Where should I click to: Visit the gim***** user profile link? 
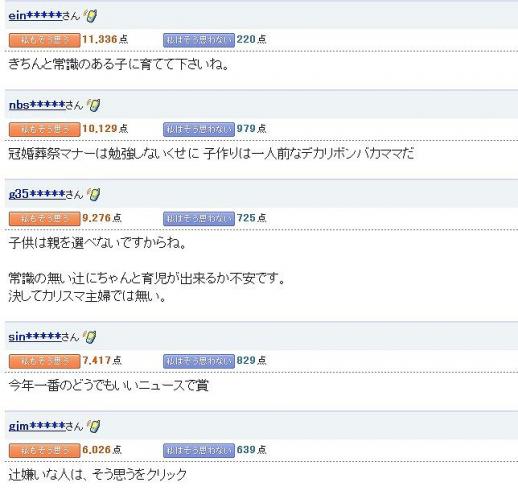coord(37,426)
